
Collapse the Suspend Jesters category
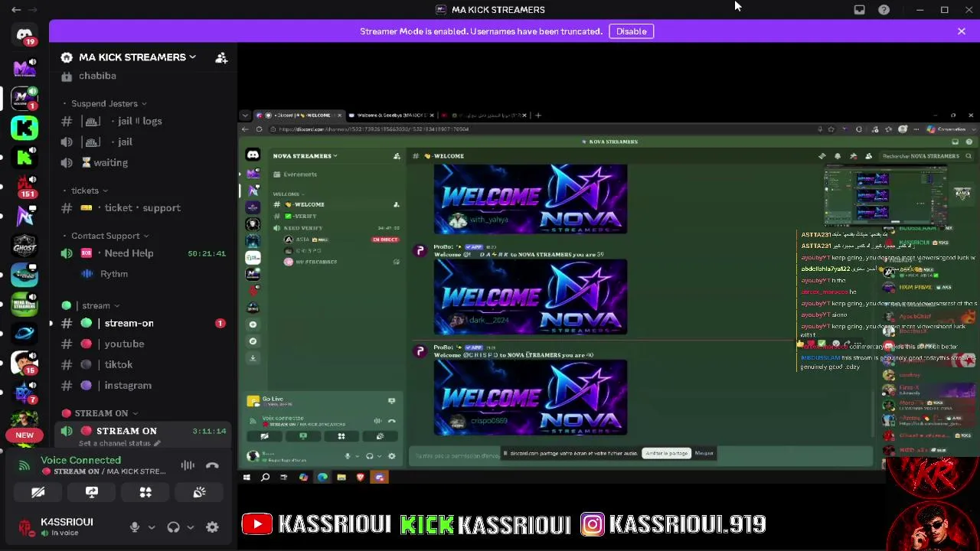[109, 103]
